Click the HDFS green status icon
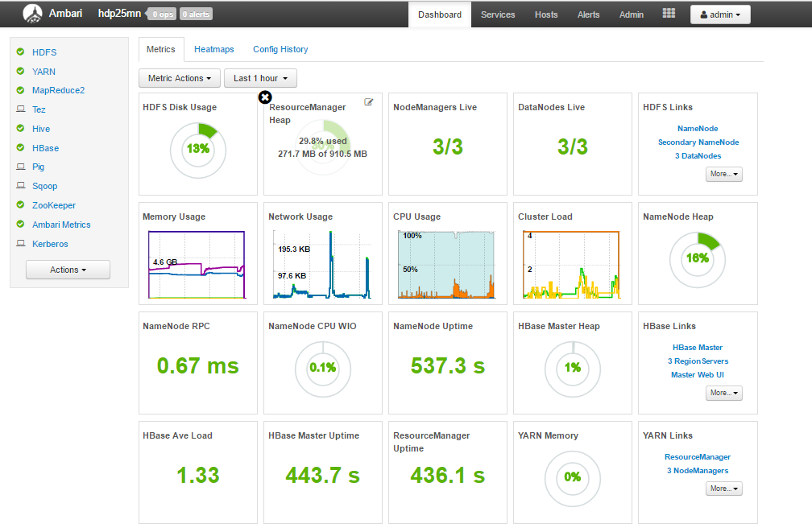Image resolution: width=812 pixels, height=532 pixels. (x=20, y=52)
